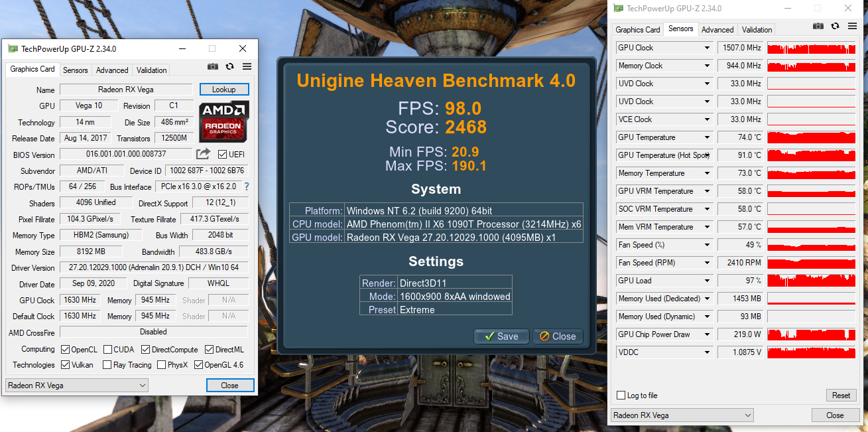Switch to Advanced tab in Sensors window
868x432 pixels.
[x=717, y=29]
